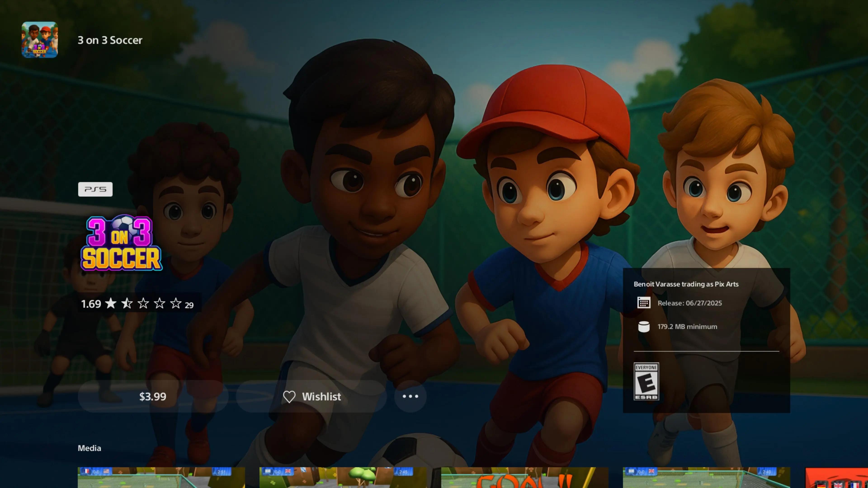Open the second media thumbnail showing 2:45
868x488 pixels.
tap(343, 478)
